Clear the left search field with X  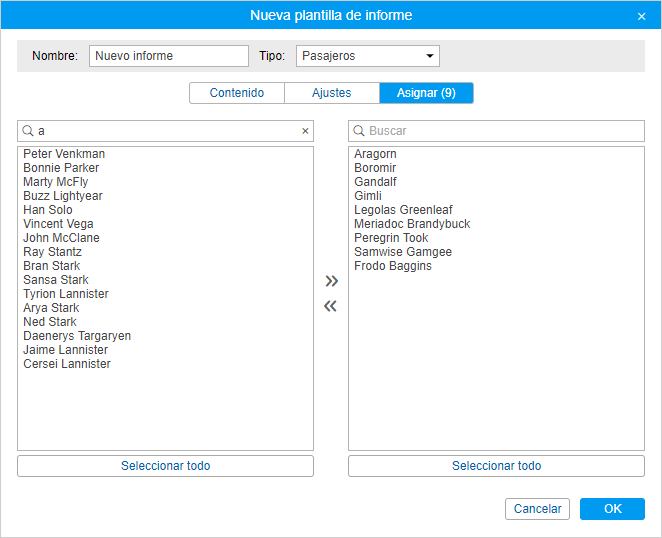pos(305,131)
